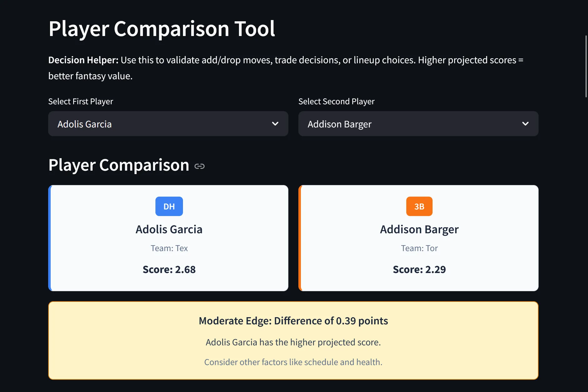
Task: Open the Select Second Player dropdown
Action: 418,124
